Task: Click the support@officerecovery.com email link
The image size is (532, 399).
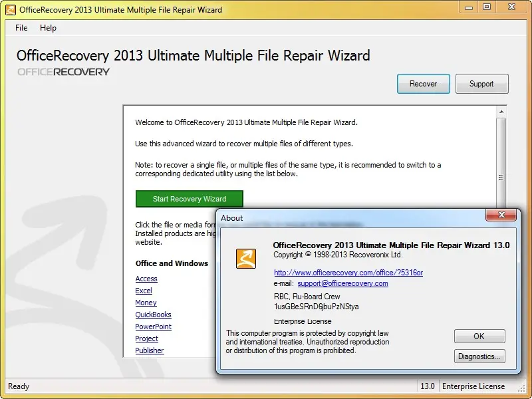Action: [342, 283]
